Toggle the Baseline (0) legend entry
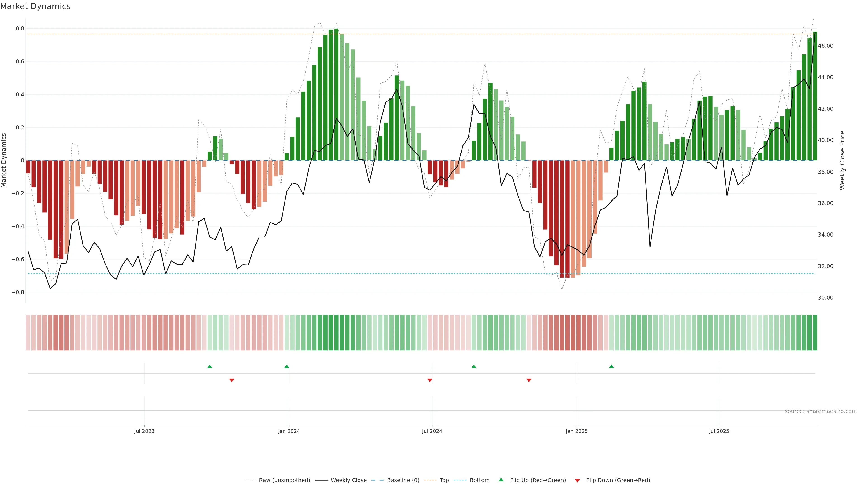This screenshot has width=868, height=488. tap(403, 480)
